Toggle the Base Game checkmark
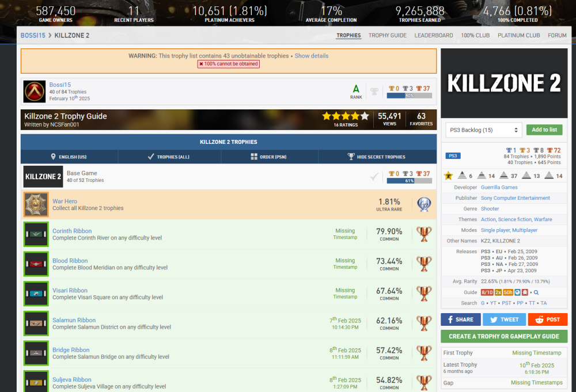Screen dimensions: 576x392 [374, 177]
